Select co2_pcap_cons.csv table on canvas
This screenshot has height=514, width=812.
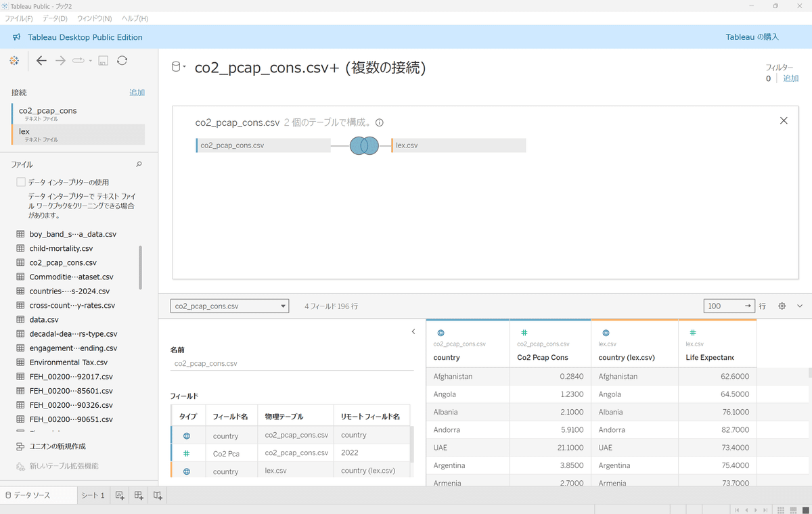tap(263, 145)
